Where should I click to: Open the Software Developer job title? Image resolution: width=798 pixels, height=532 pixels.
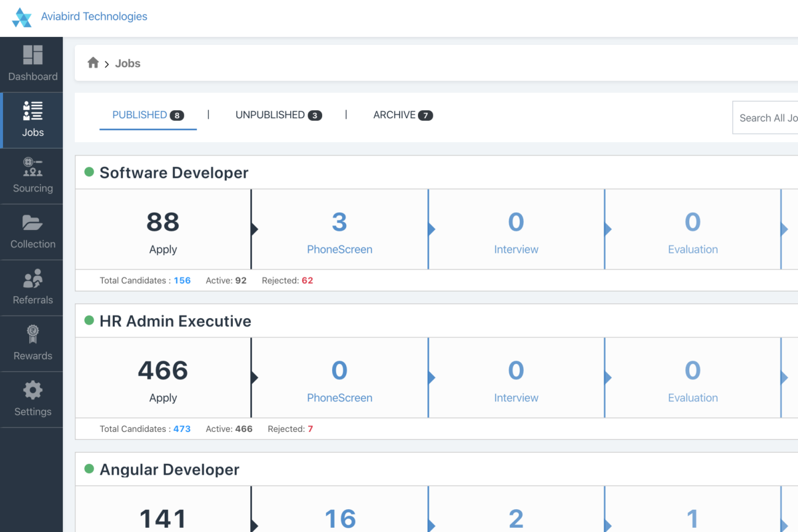(174, 173)
